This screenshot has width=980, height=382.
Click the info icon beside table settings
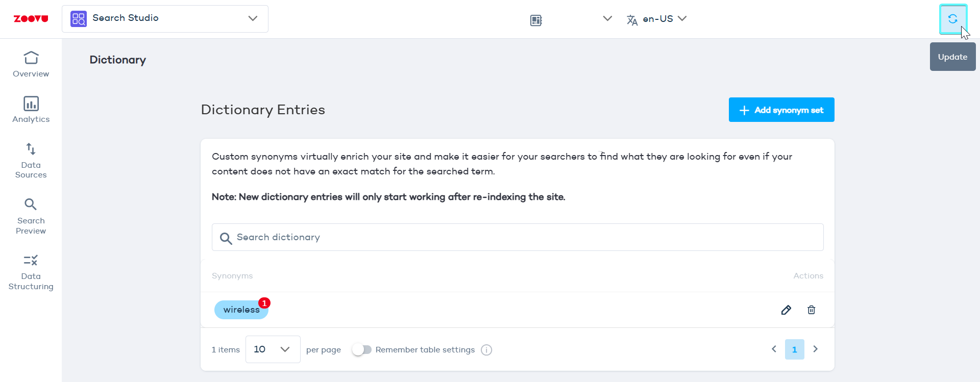(x=486, y=350)
